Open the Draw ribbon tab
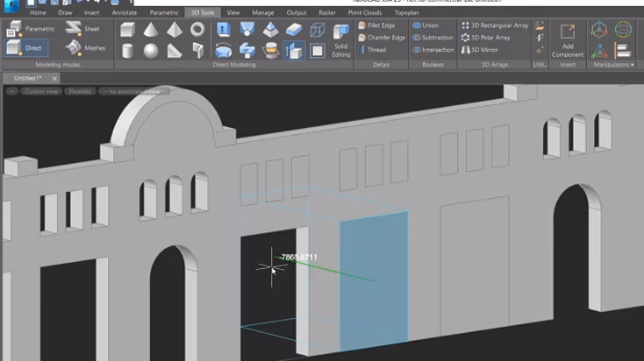The width and height of the screenshot is (644, 361). point(65,13)
